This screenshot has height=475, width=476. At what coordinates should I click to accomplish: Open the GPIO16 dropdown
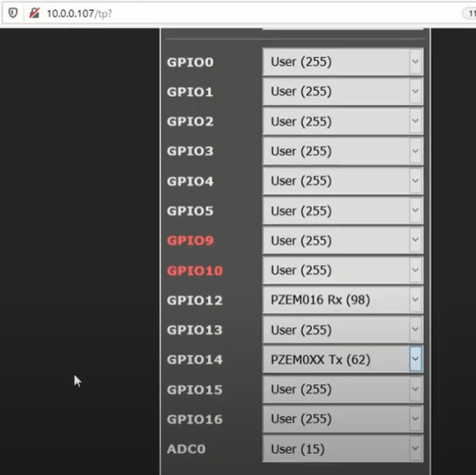(x=342, y=419)
